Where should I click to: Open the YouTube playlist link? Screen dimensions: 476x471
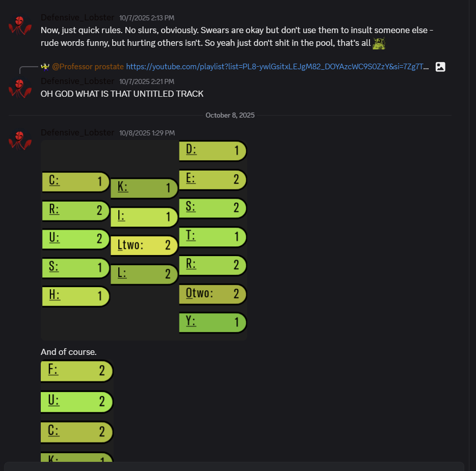coord(277,67)
